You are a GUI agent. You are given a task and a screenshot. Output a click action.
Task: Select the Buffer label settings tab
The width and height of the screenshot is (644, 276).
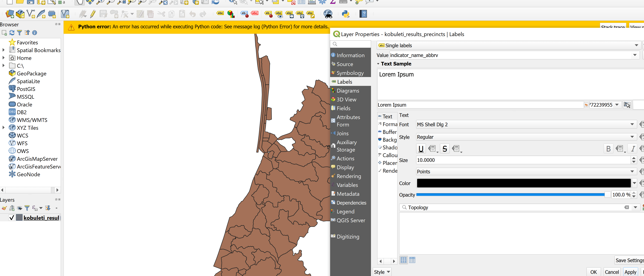(x=387, y=132)
